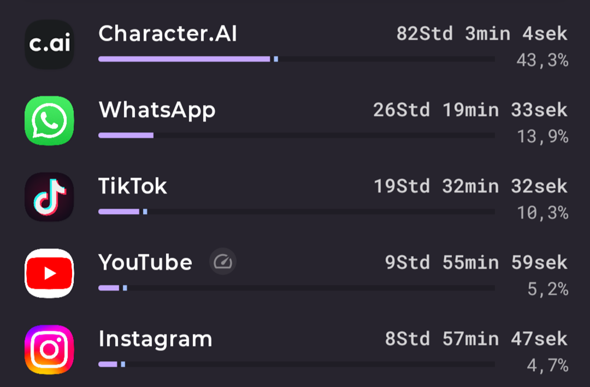
Task: Tap the 82Std 3min 4sek duration
Action: tap(482, 34)
